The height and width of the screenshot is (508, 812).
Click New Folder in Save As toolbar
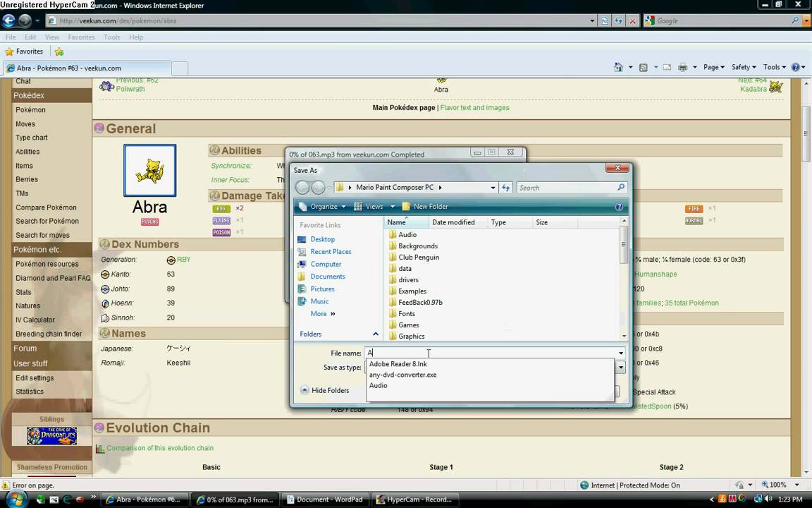coord(425,206)
